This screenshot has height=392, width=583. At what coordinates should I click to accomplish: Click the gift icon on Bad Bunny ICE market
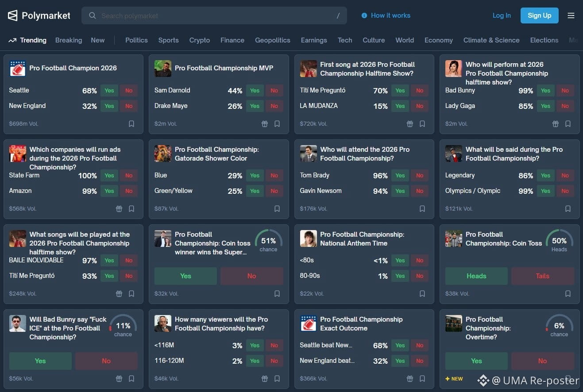pyautogui.click(x=119, y=379)
